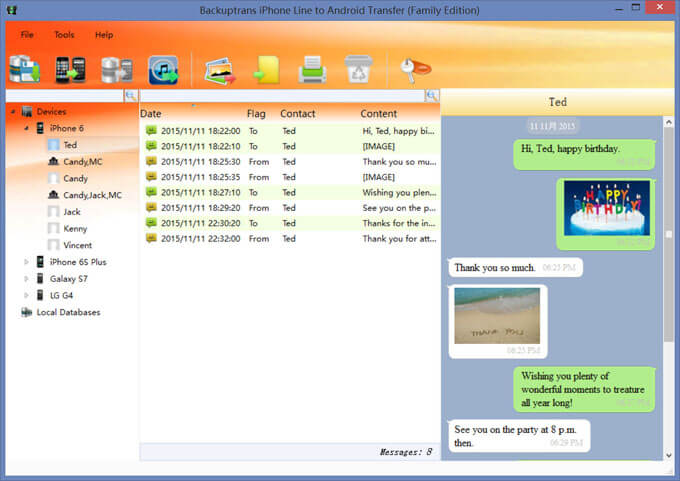This screenshot has height=481, width=680.
Task: Select message dated 2015/11/11 18:22:10
Action: (x=290, y=146)
